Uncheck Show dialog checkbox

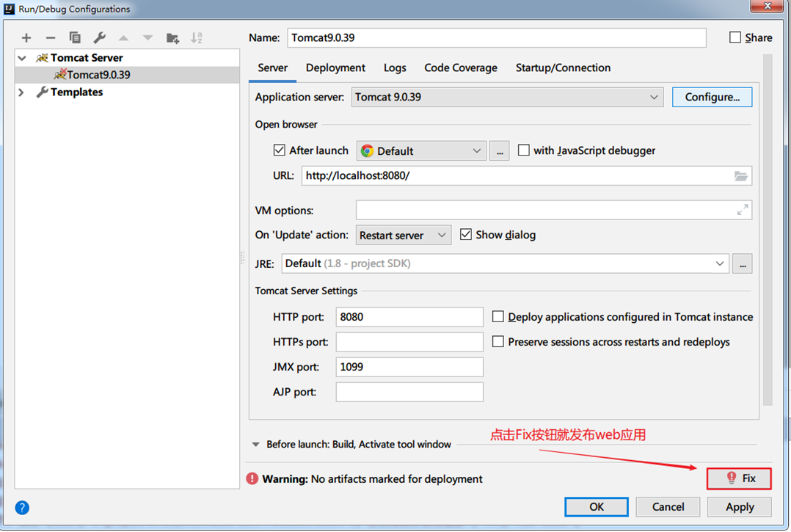click(x=466, y=235)
